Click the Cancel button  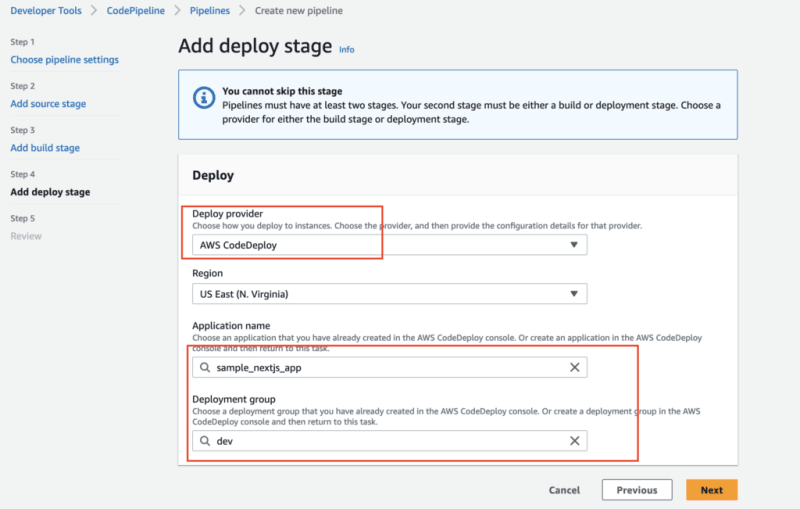pyautogui.click(x=564, y=490)
